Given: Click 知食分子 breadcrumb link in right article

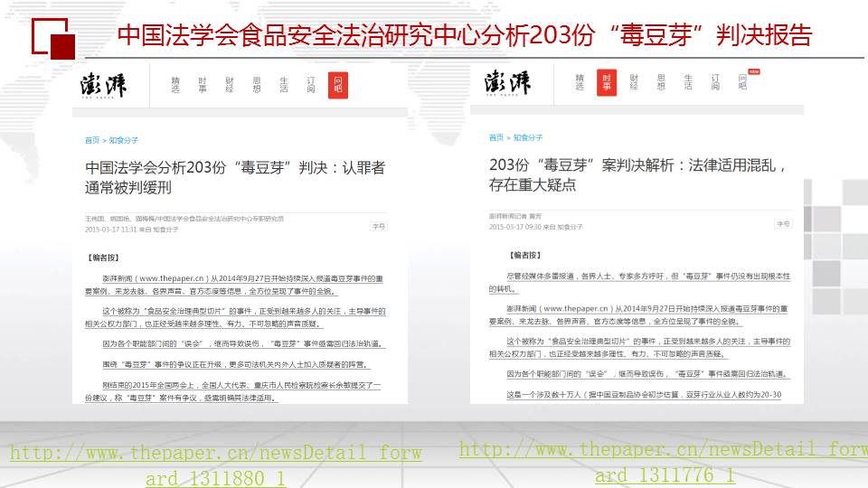Looking at the screenshot, I should pyautogui.click(x=528, y=137).
